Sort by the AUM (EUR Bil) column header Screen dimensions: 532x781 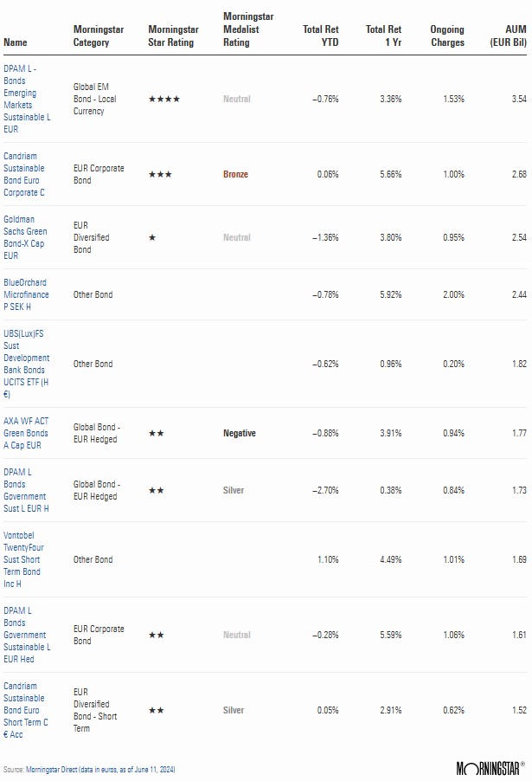tap(506, 35)
